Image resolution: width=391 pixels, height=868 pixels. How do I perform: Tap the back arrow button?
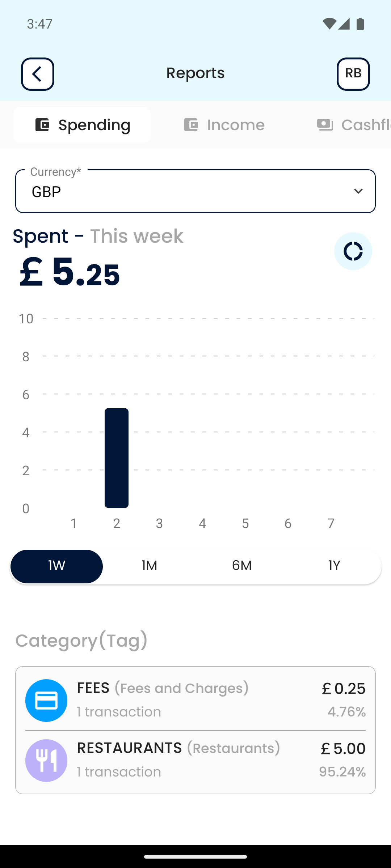(x=38, y=74)
